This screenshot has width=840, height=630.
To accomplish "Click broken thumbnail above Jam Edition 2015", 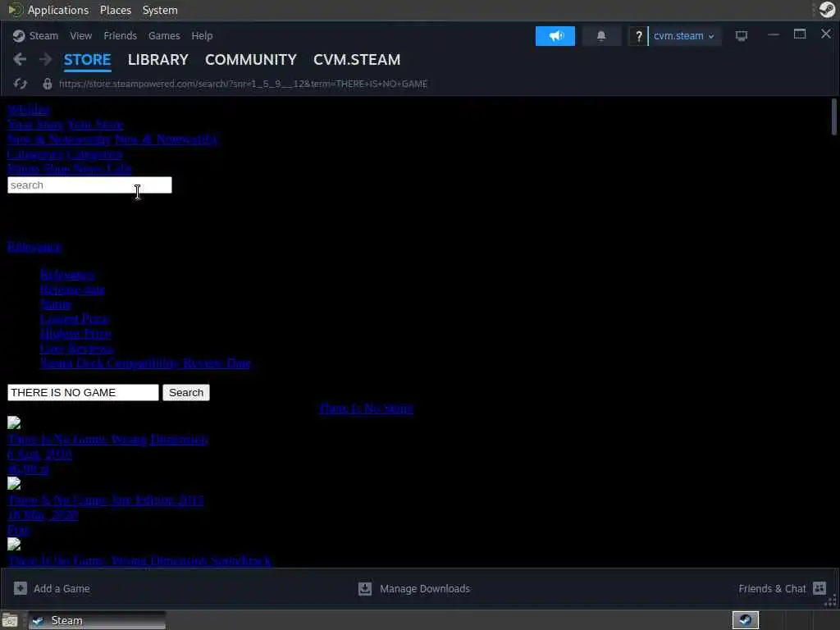I will [x=14, y=484].
